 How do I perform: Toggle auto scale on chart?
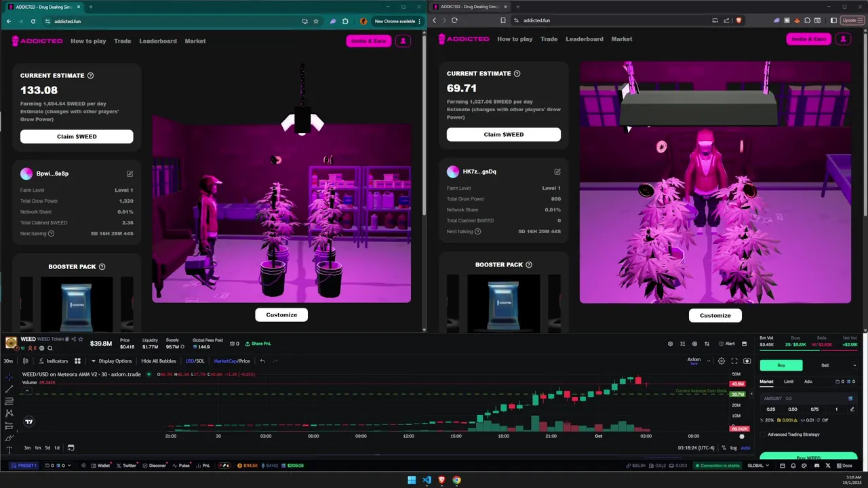745,447
